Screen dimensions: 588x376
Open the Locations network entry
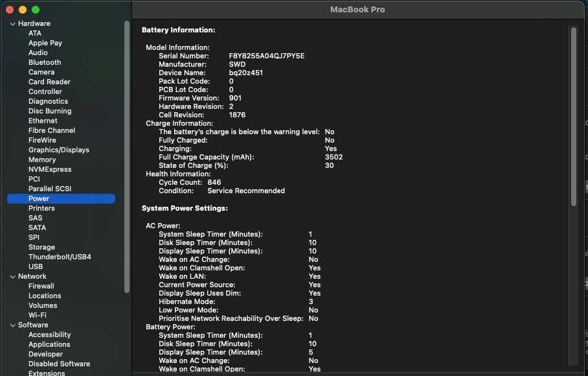[45, 296]
